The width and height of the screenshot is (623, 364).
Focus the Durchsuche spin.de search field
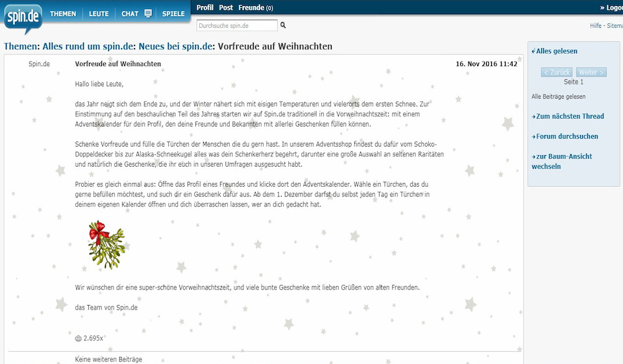coord(237,25)
